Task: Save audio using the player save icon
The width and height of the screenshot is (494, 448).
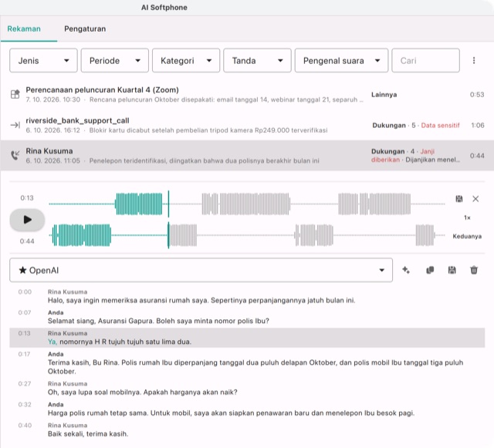Action: point(459,199)
